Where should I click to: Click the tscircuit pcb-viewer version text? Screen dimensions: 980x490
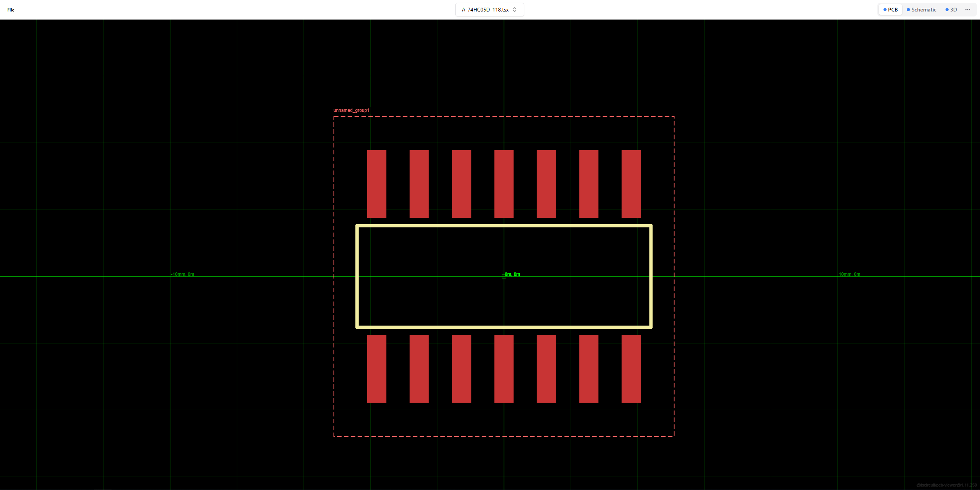pos(946,485)
